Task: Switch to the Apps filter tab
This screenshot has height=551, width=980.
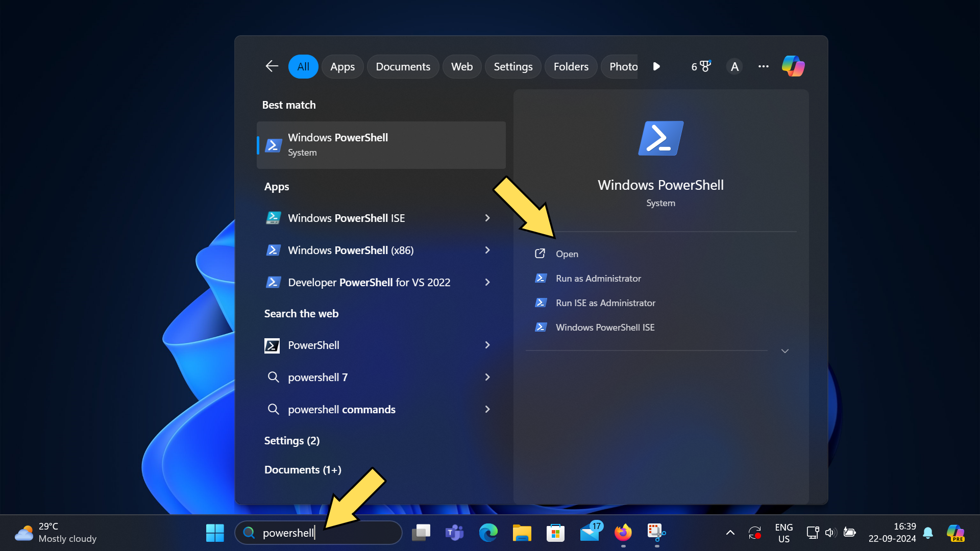Action: tap(342, 66)
